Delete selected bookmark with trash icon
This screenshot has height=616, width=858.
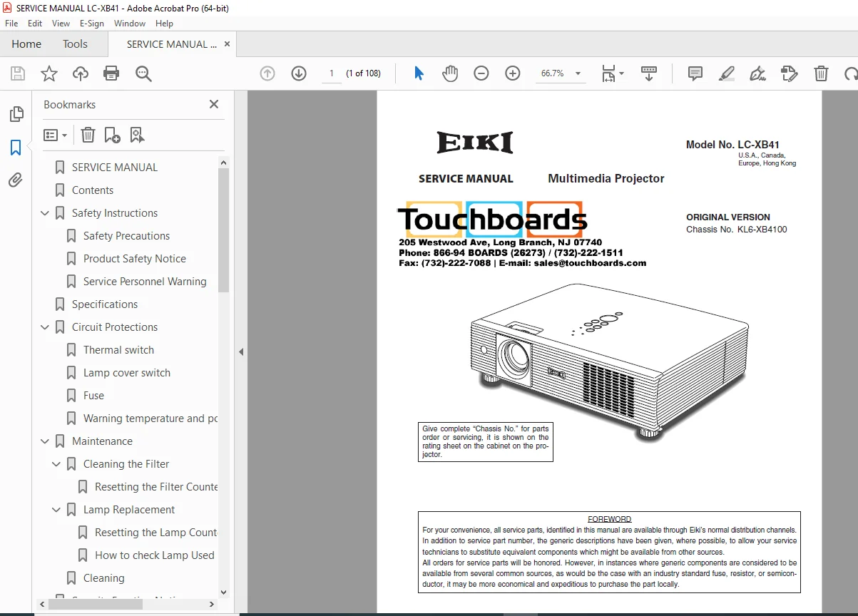pyautogui.click(x=88, y=135)
